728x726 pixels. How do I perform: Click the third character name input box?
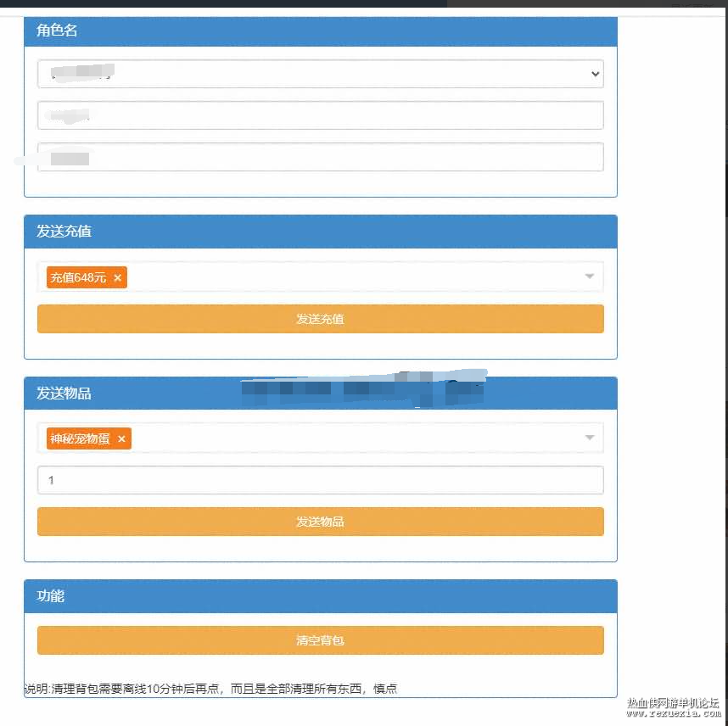pyautogui.click(x=320, y=157)
